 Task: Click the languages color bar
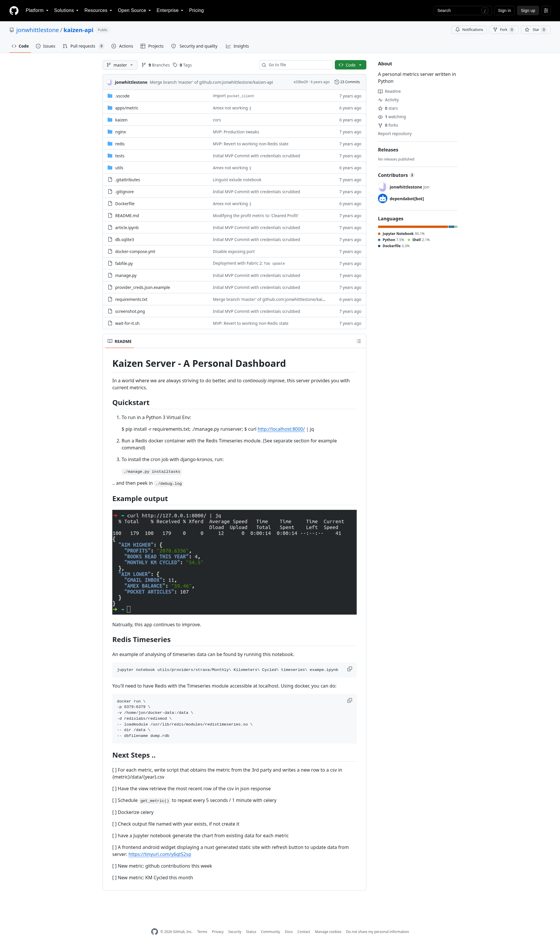coord(417,226)
